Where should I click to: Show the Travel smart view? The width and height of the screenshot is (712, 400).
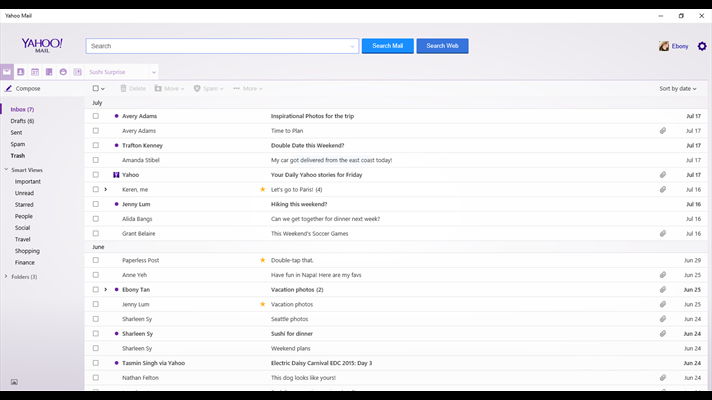point(23,239)
